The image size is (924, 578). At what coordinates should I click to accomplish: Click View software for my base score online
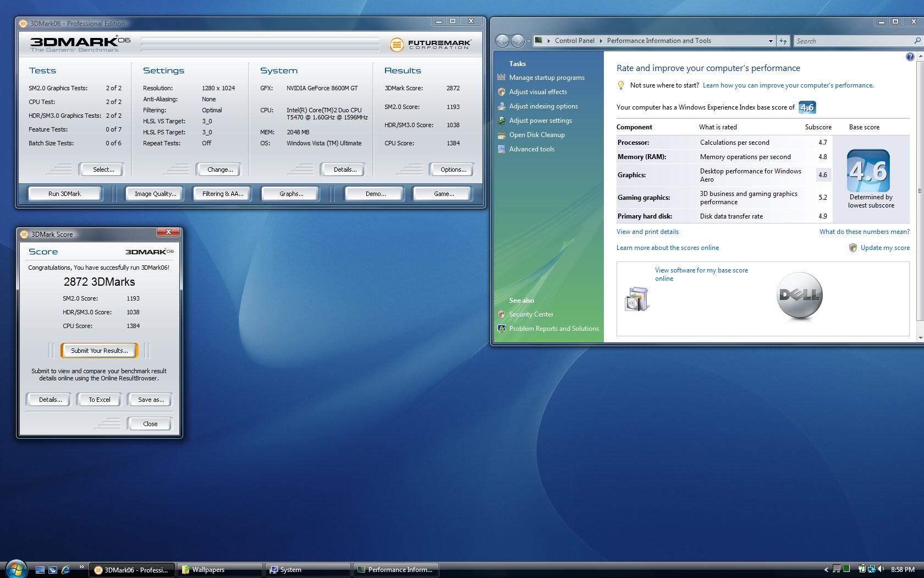pos(701,274)
